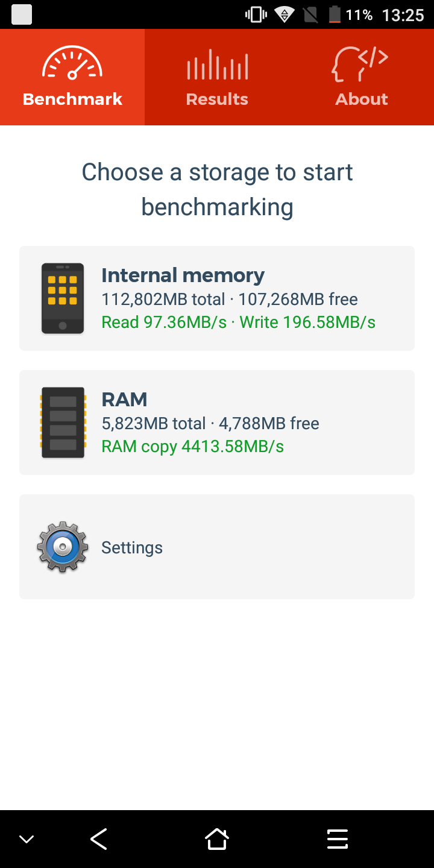Switch to the Results tab
This screenshot has height=868, width=434.
click(x=217, y=77)
